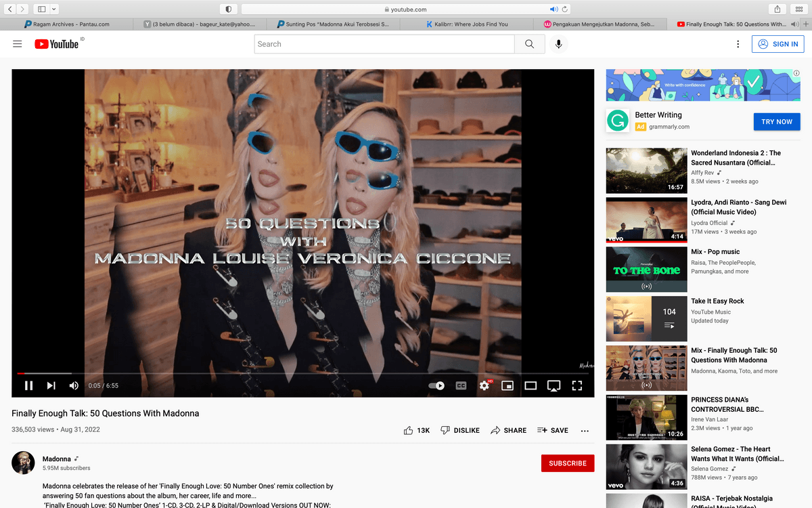This screenshot has height=508, width=812.
Task: Open YouTube settings three-dot menu
Action: point(738,44)
